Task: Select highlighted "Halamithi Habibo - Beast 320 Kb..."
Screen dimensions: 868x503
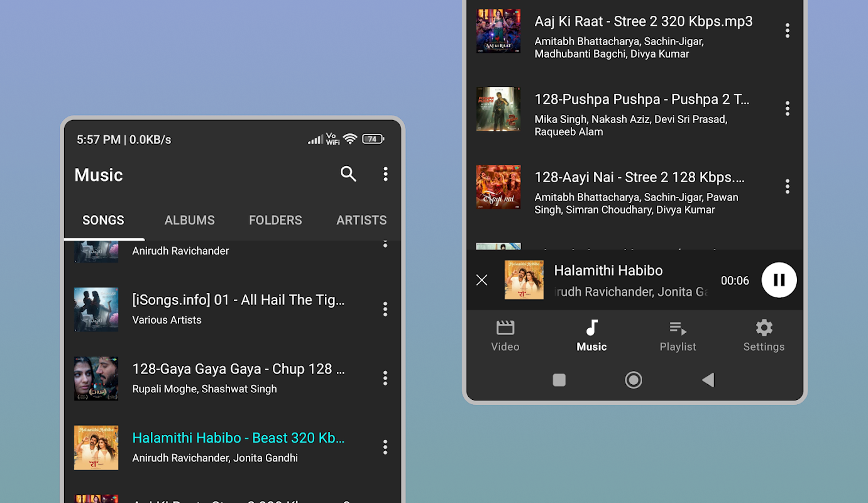Action: click(238, 438)
